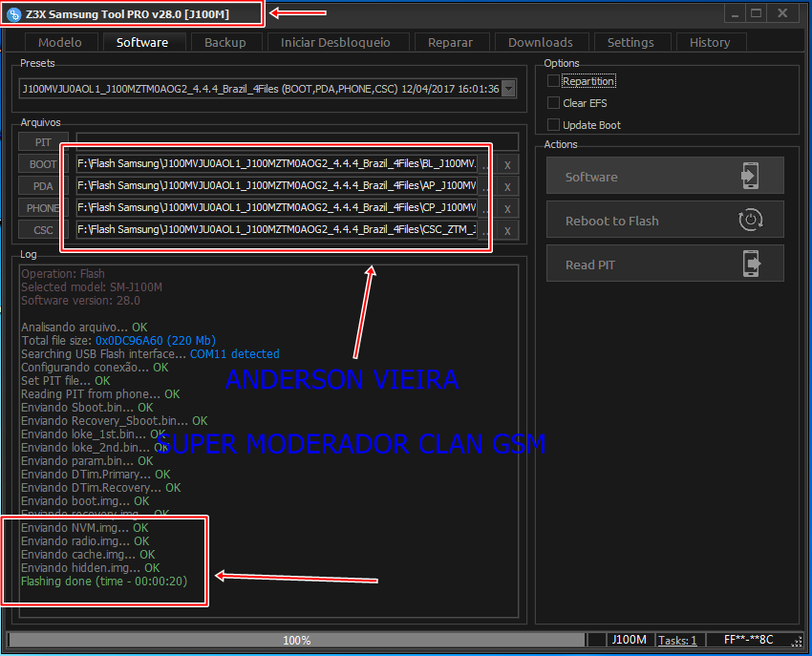Click 'Enviando hidden.img... OK' log line
812x656 pixels.
coord(90,568)
